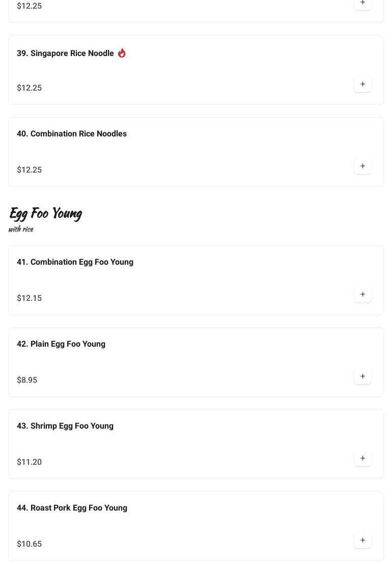The image size is (392, 564).
Task: Open the '39. Singapore Rice Noodle' item title
Action: [x=65, y=53]
